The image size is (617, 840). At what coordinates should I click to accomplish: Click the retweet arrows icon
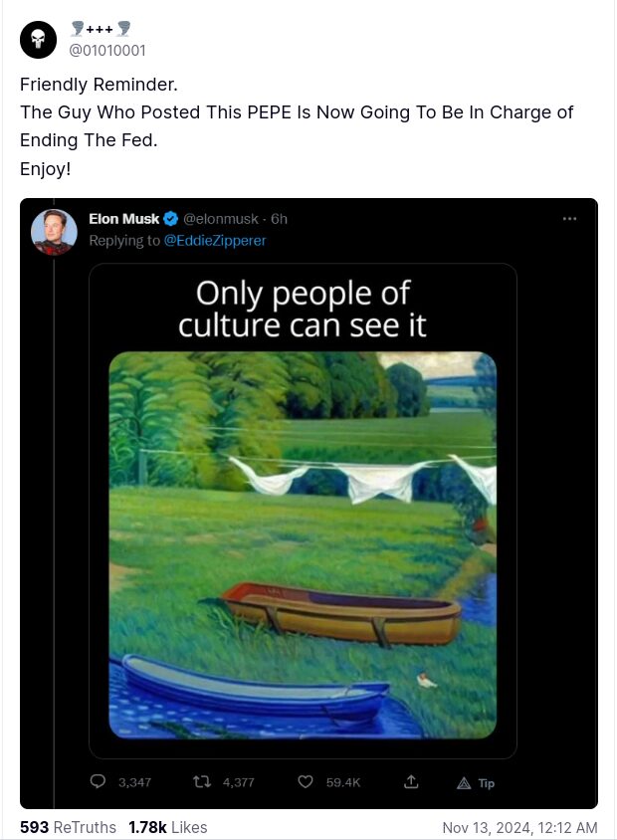point(199,782)
